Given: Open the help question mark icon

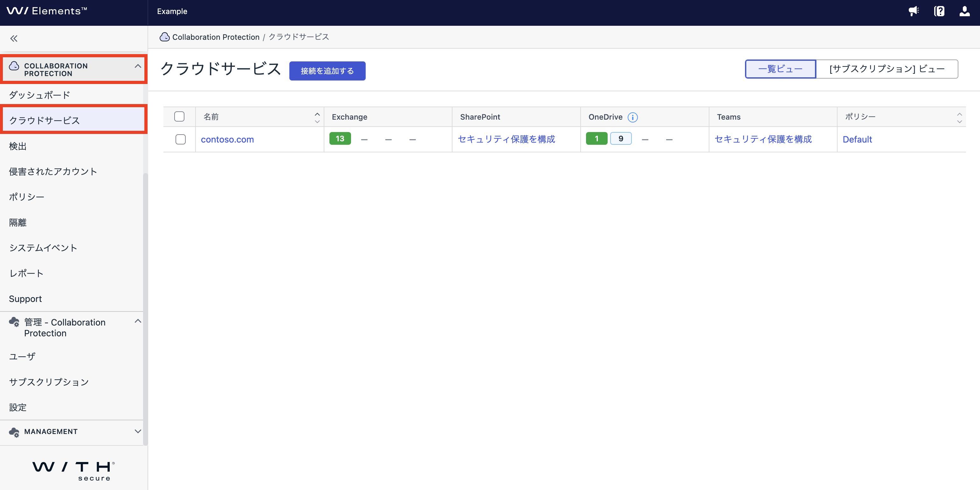Looking at the screenshot, I should (939, 11).
